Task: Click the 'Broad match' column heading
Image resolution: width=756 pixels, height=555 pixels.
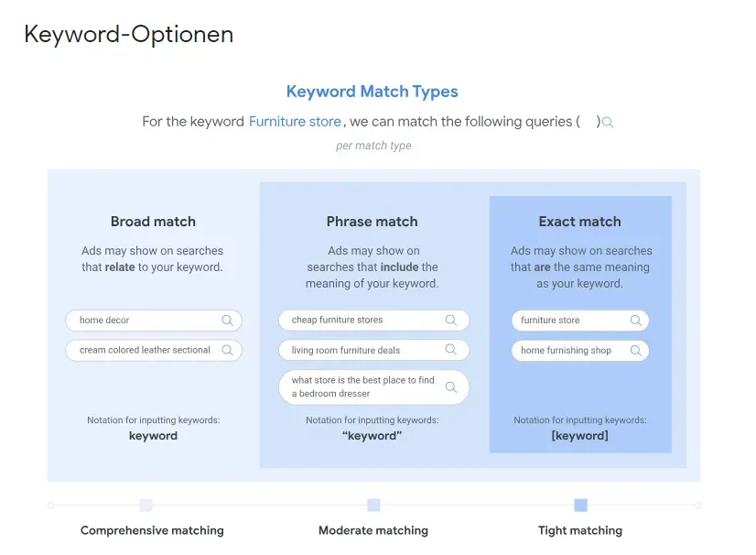Action: pos(154,222)
